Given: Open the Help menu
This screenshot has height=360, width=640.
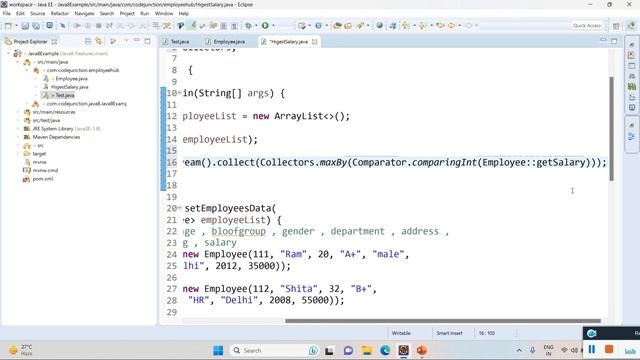Looking at the screenshot, I should 184,13.
